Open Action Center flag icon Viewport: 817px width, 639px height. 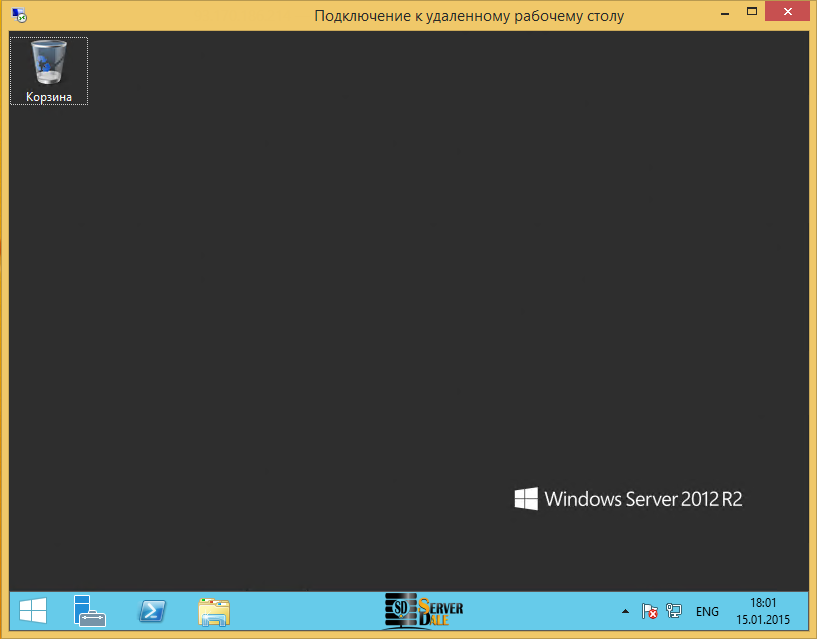tap(649, 611)
